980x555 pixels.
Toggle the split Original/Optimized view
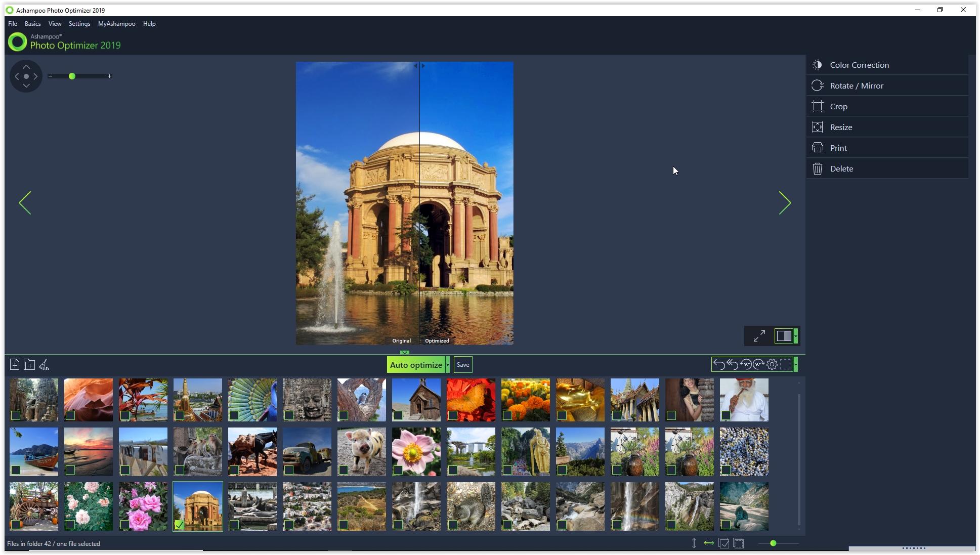[x=783, y=336]
